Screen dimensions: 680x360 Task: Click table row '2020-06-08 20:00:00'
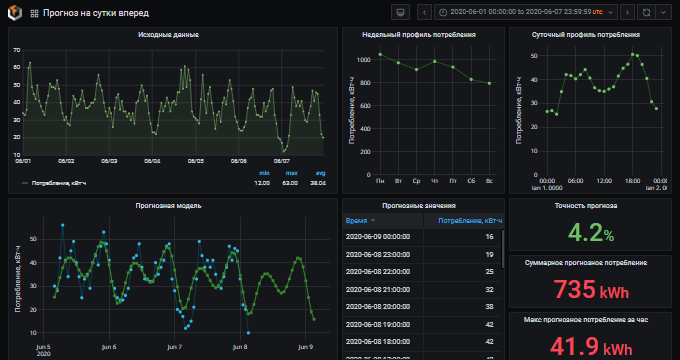click(422, 307)
